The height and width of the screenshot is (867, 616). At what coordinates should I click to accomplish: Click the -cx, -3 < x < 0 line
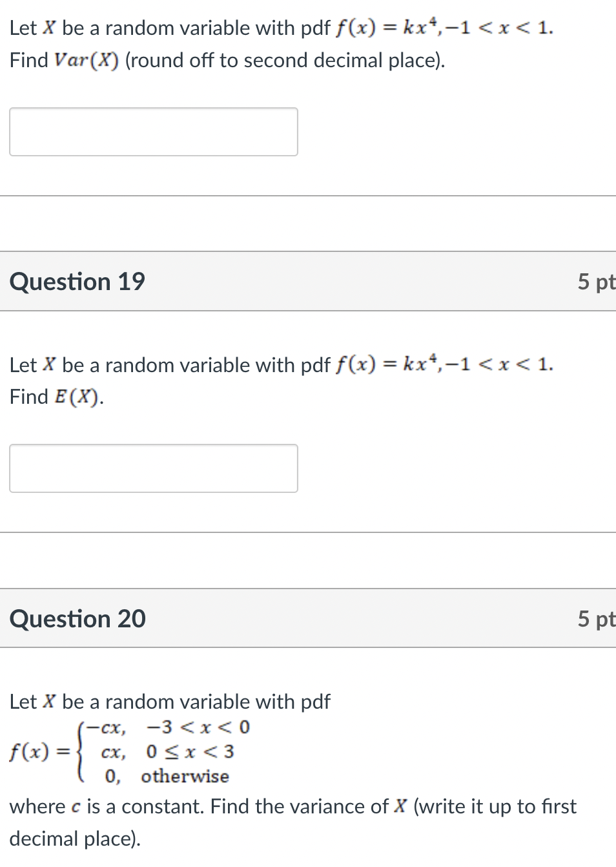(165, 726)
